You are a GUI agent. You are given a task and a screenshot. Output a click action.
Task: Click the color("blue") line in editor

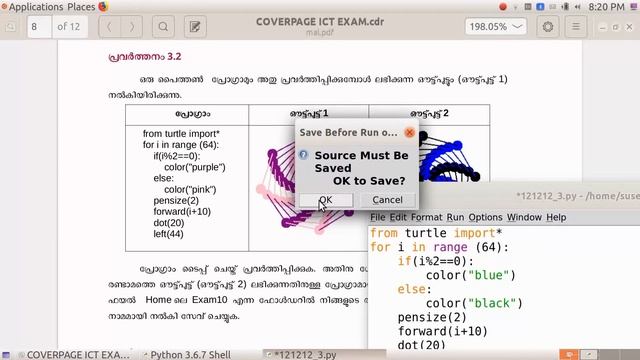(471, 275)
